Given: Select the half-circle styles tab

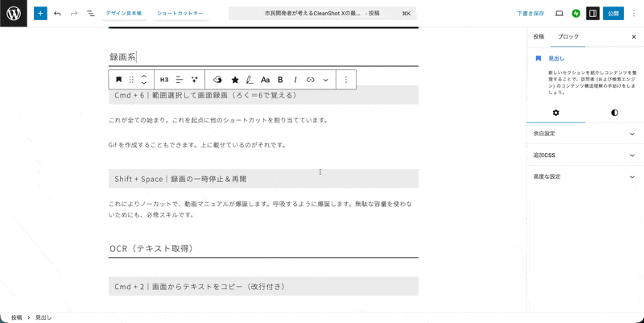Looking at the screenshot, I should click(614, 113).
